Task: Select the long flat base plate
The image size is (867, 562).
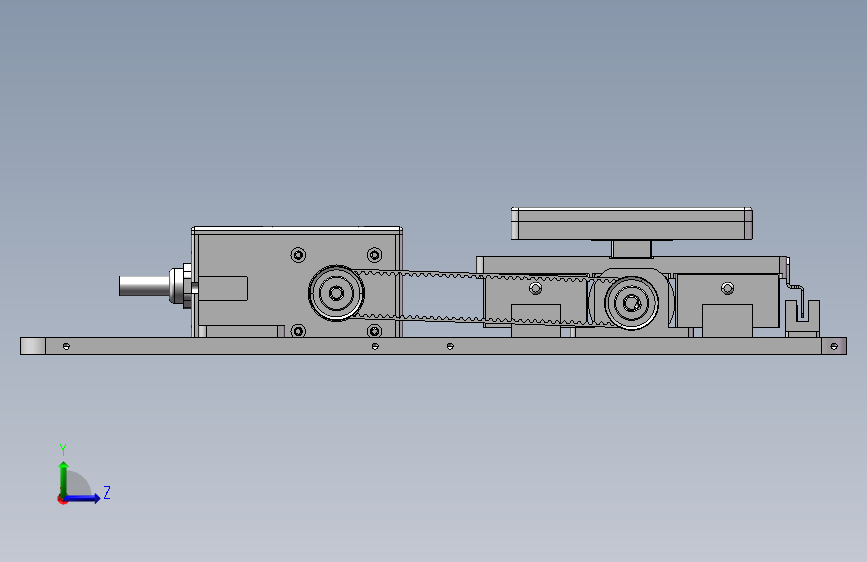Action: pyautogui.click(x=433, y=346)
